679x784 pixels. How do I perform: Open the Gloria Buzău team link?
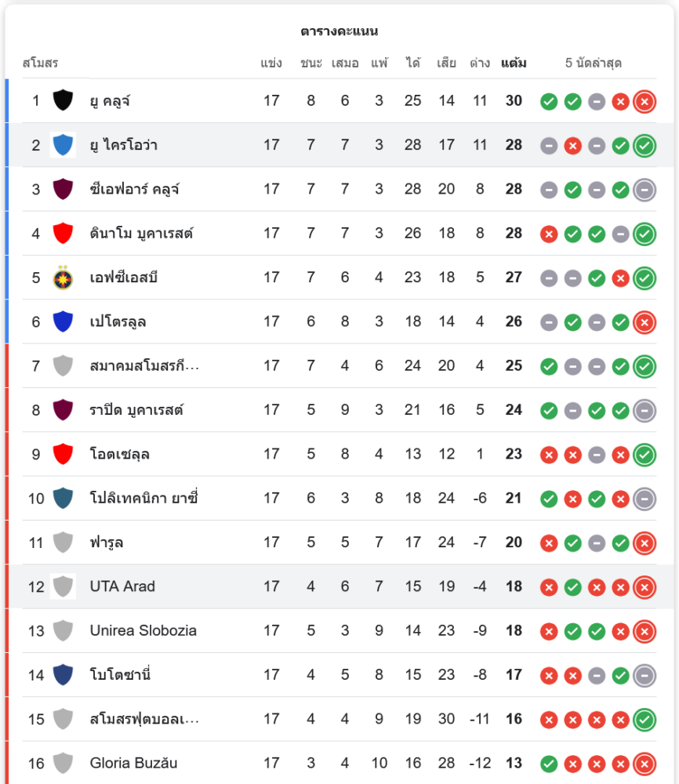click(x=133, y=763)
